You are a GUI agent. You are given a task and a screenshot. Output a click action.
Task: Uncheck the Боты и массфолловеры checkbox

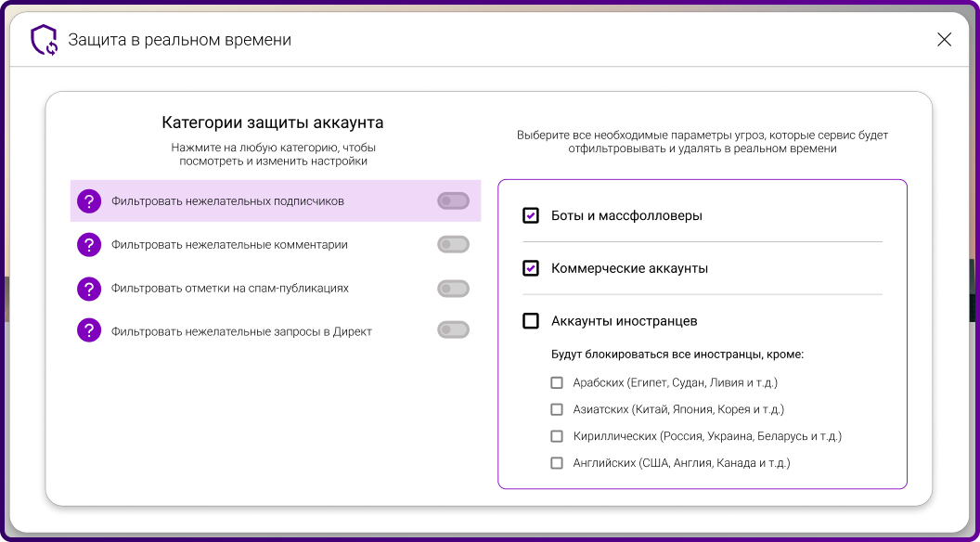pyautogui.click(x=531, y=215)
